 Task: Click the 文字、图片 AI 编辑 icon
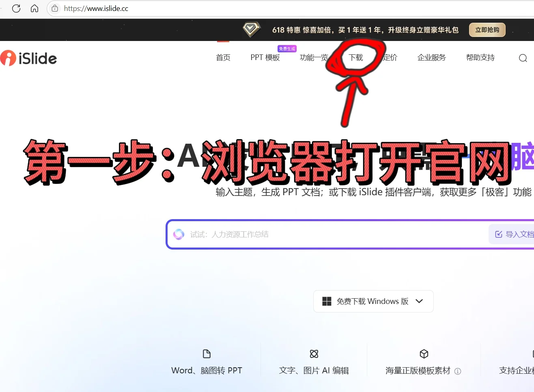click(x=314, y=354)
